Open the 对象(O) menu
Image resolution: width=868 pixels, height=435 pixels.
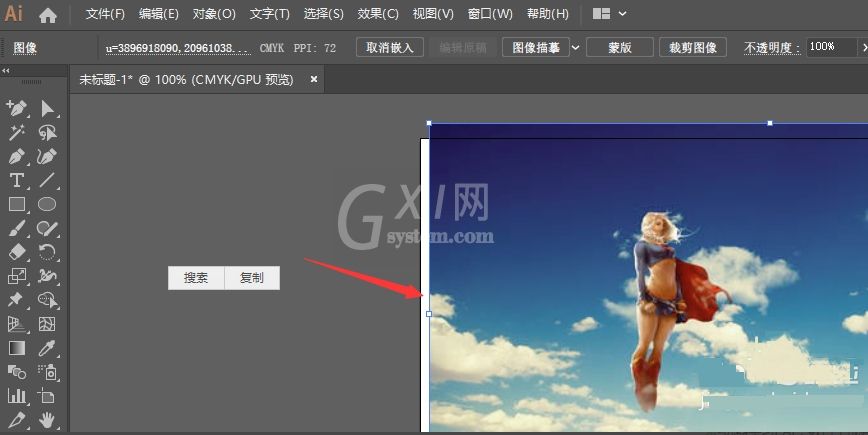214,14
